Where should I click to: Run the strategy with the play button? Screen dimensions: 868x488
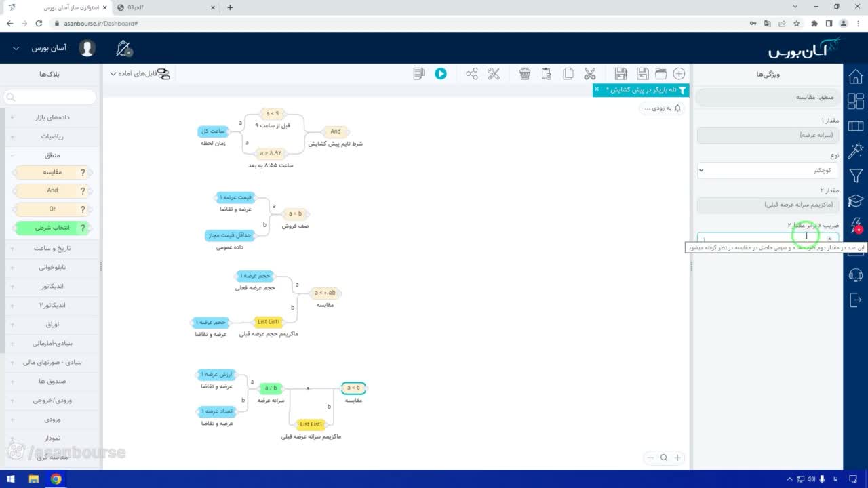click(441, 74)
